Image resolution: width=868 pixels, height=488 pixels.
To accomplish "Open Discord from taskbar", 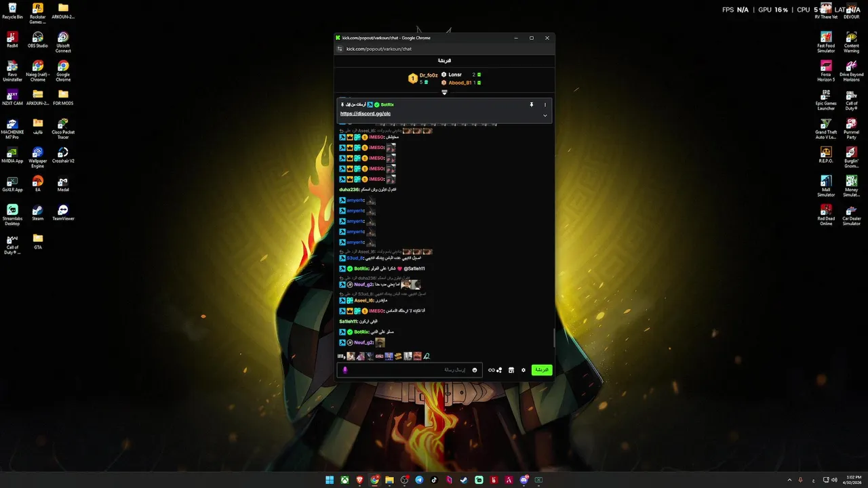I will [x=524, y=480].
